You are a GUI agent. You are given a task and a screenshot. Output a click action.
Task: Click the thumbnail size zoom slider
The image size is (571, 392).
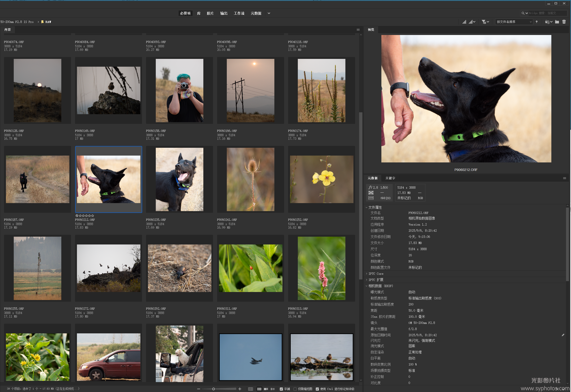pos(214,389)
